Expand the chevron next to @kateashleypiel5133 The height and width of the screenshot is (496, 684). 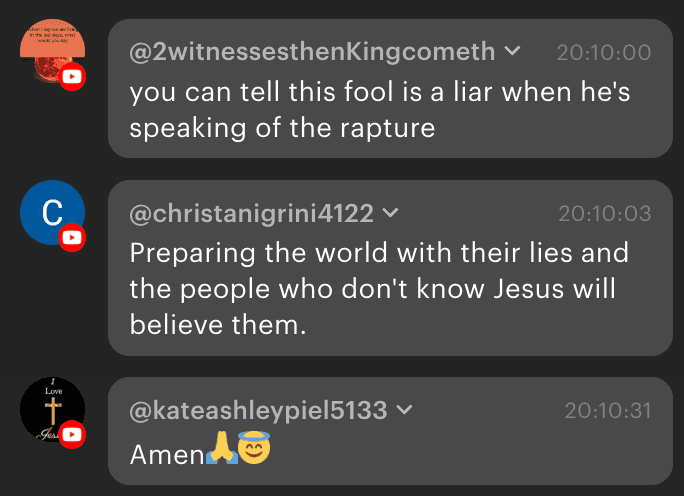[405, 409]
